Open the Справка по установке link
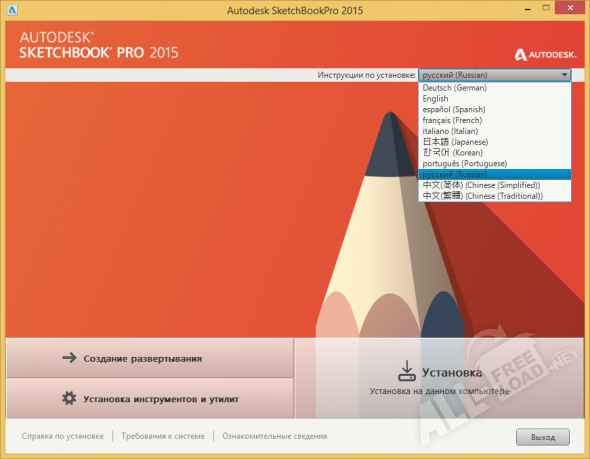Screen dimensions: 590x459 (62, 436)
